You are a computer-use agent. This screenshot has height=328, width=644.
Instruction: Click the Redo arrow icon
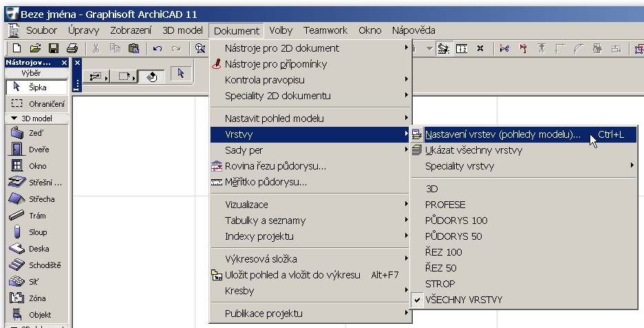tap(176, 48)
